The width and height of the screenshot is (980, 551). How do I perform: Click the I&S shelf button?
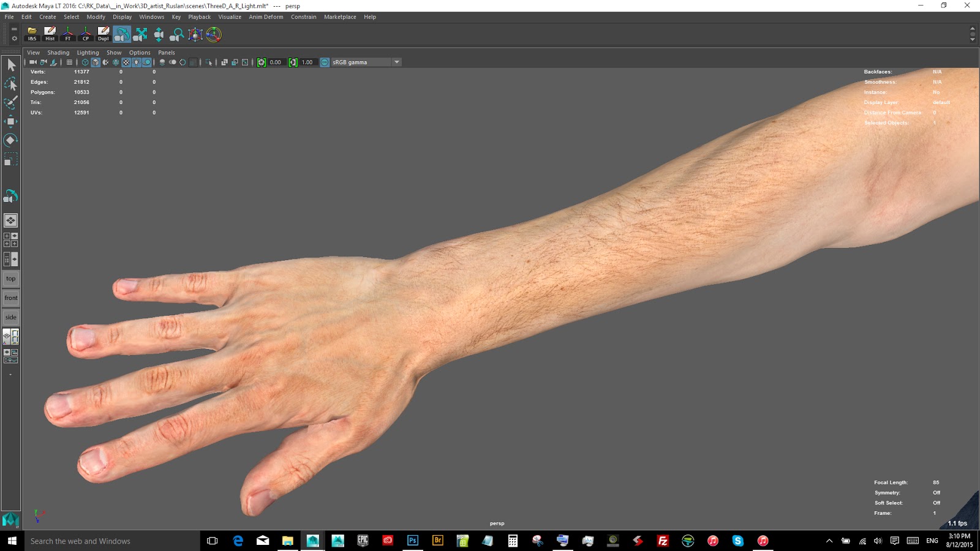point(32,34)
